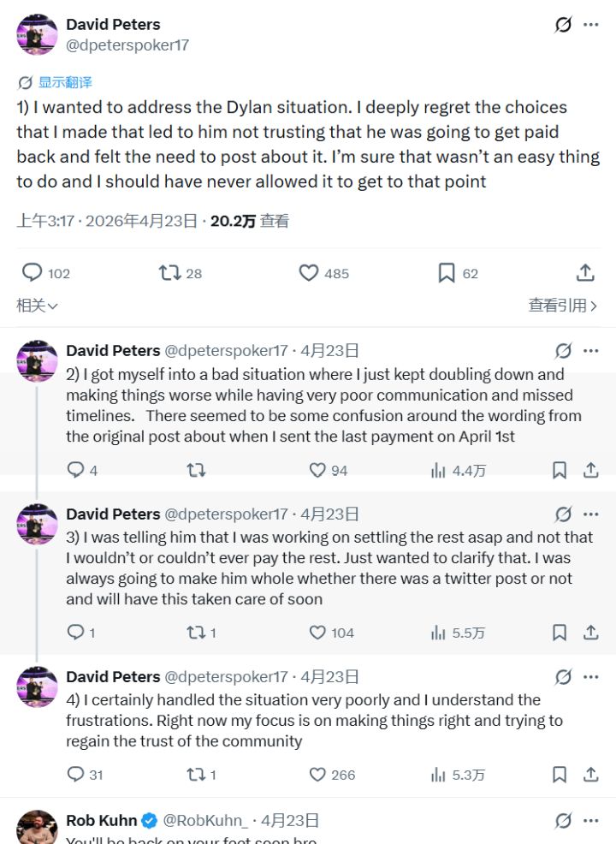Bookmark the main tweet
The width and height of the screenshot is (616, 844).
click(x=445, y=272)
